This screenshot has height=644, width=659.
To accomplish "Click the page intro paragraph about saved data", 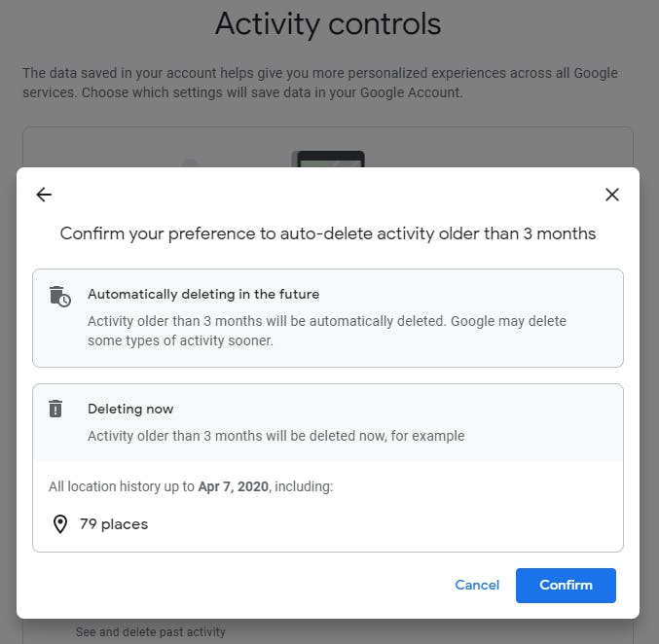I will (320, 83).
